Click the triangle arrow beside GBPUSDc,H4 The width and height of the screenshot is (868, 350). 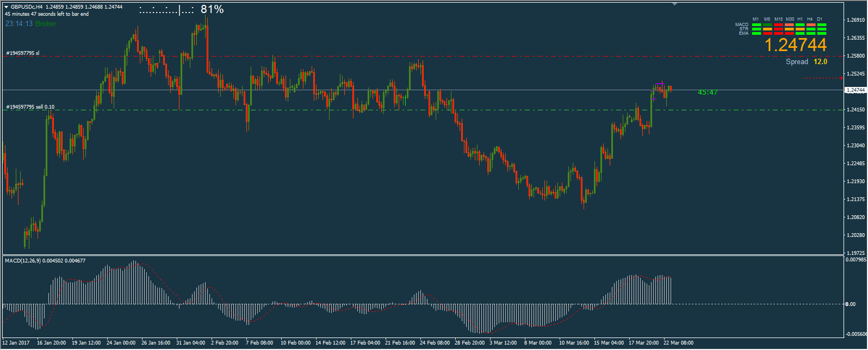point(7,7)
